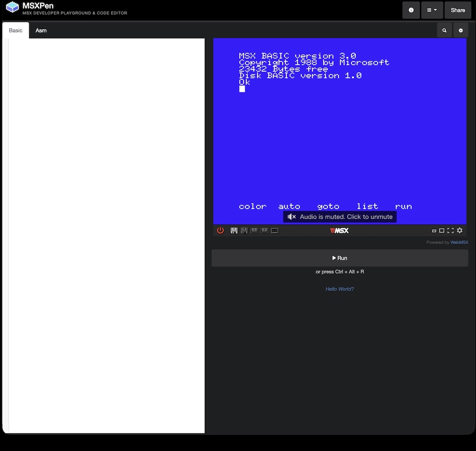Open the editor search tool
This screenshot has width=476, height=451.
pos(444,30)
